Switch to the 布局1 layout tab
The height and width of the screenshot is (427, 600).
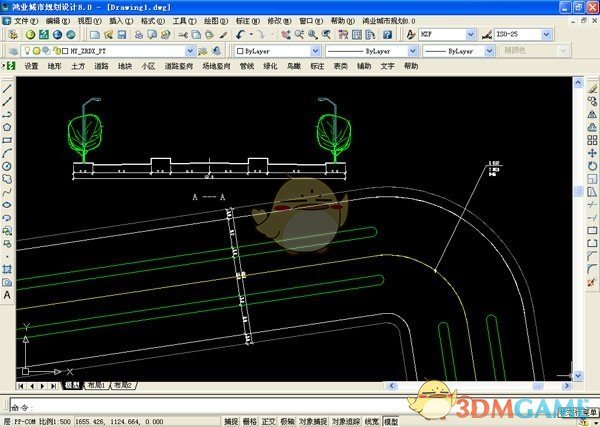click(96, 386)
